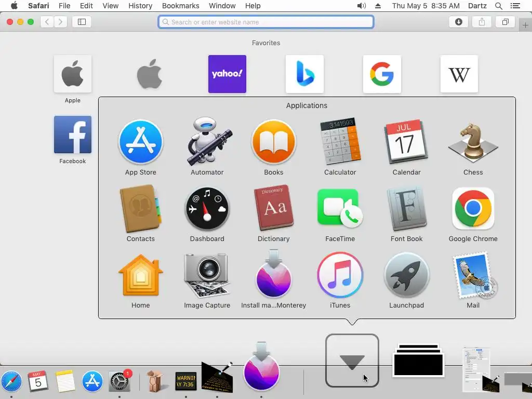Open the Wikipedia favorite tile
The image size is (532, 399).
pyautogui.click(x=459, y=74)
